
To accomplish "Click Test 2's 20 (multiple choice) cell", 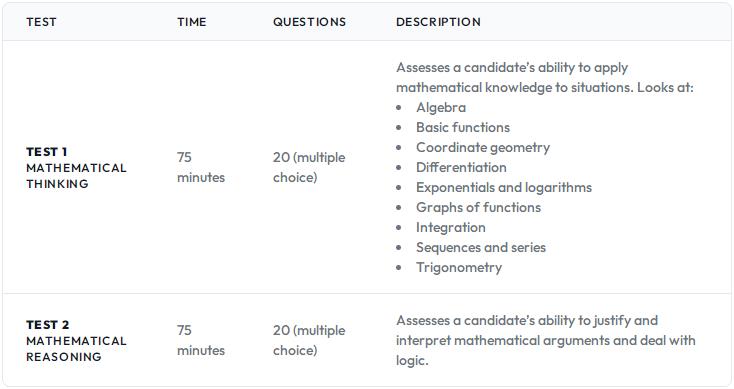I will (309, 340).
